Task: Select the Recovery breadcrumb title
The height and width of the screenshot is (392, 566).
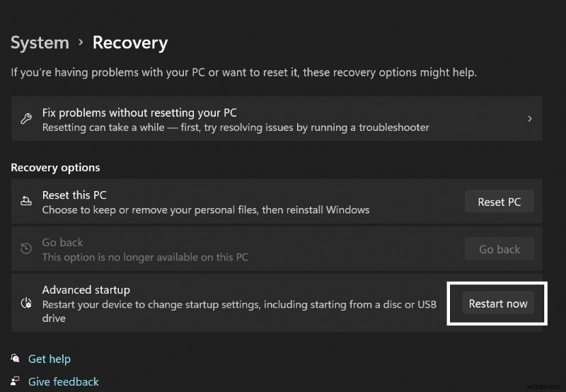Action: coord(130,42)
